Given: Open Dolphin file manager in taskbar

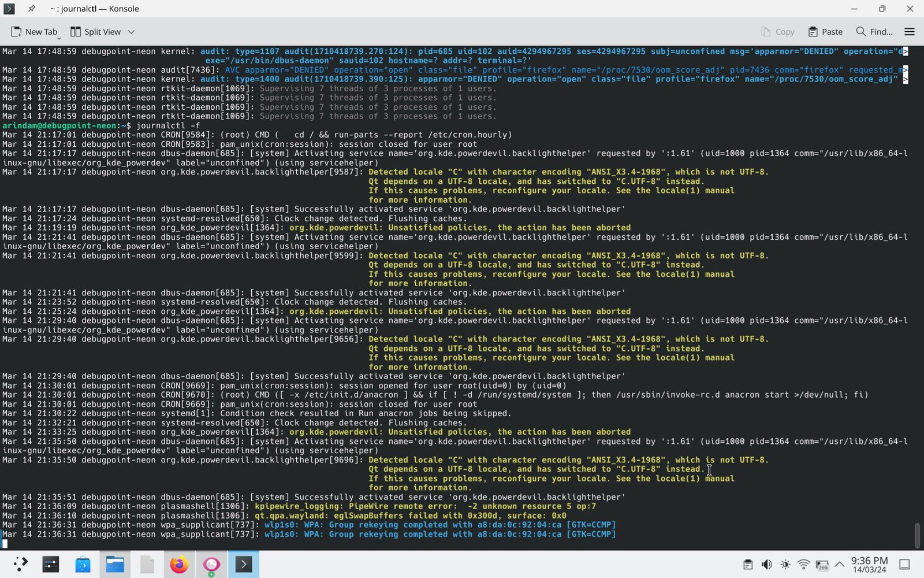Looking at the screenshot, I should click(115, 565).
